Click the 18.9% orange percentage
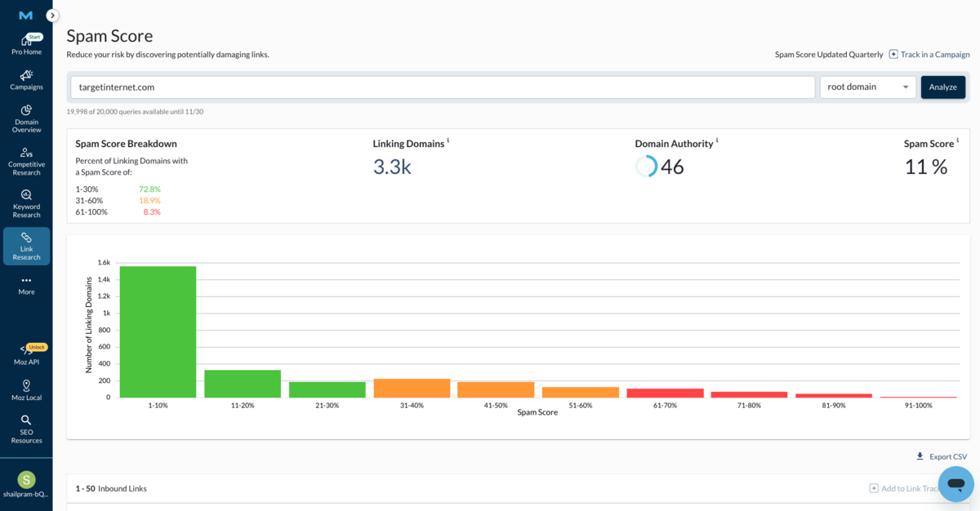Image resolution: width=980 pixels, height=511 pixels. [x=149, y=201]
